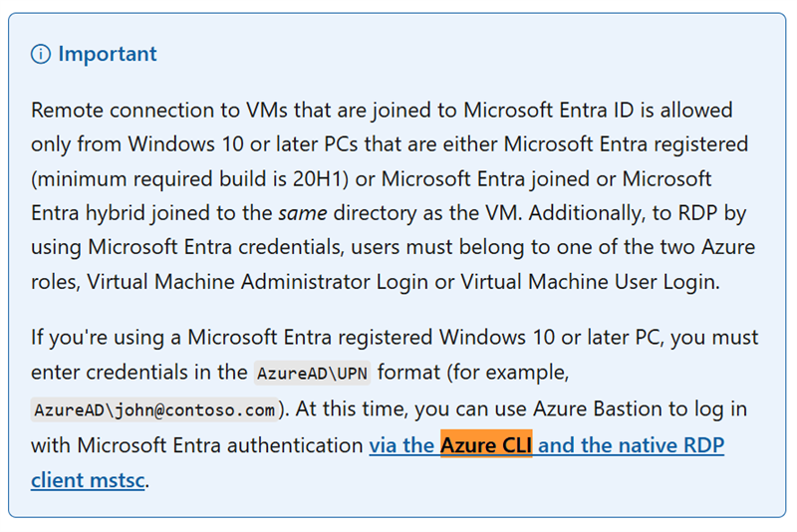The image size is (797, 532).
Task: Click the italic word "same"
Action: 303,213
